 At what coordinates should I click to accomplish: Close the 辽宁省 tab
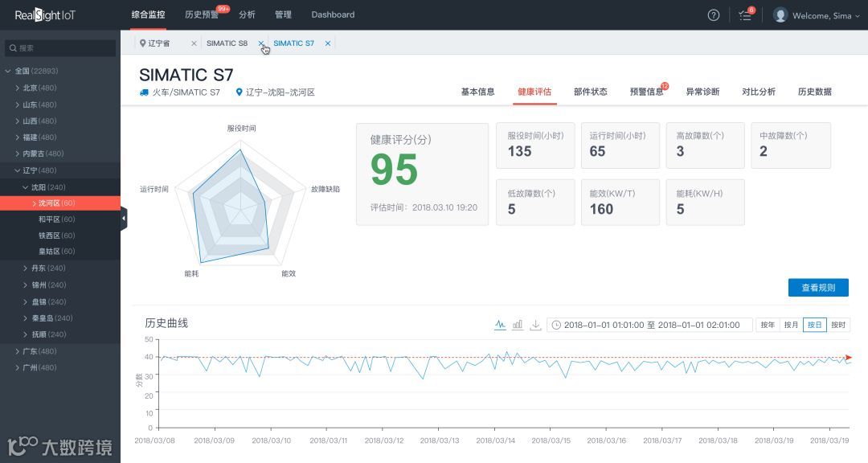194,43
